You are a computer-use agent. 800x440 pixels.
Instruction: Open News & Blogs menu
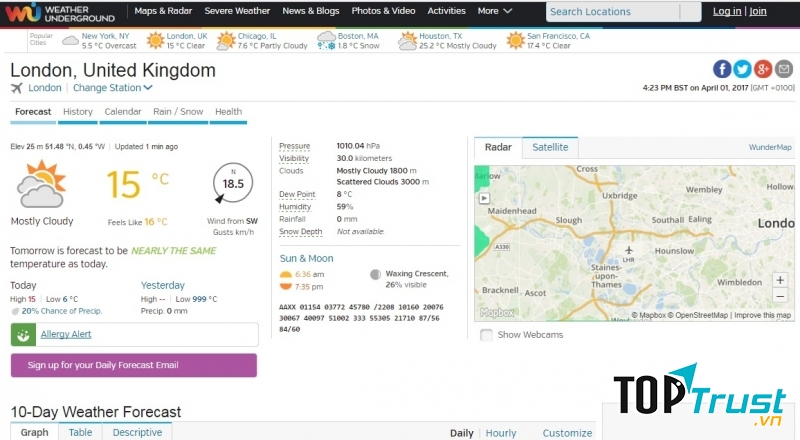point(311,11)
